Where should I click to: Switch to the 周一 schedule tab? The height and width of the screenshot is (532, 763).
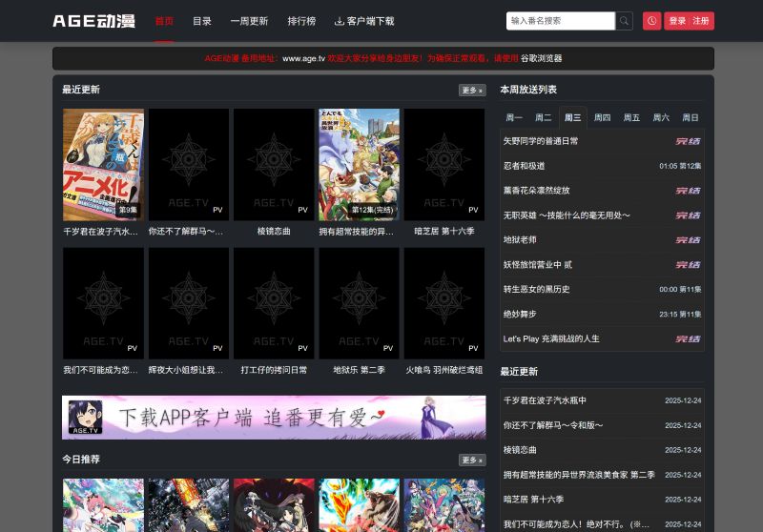[x=514, y=117]
